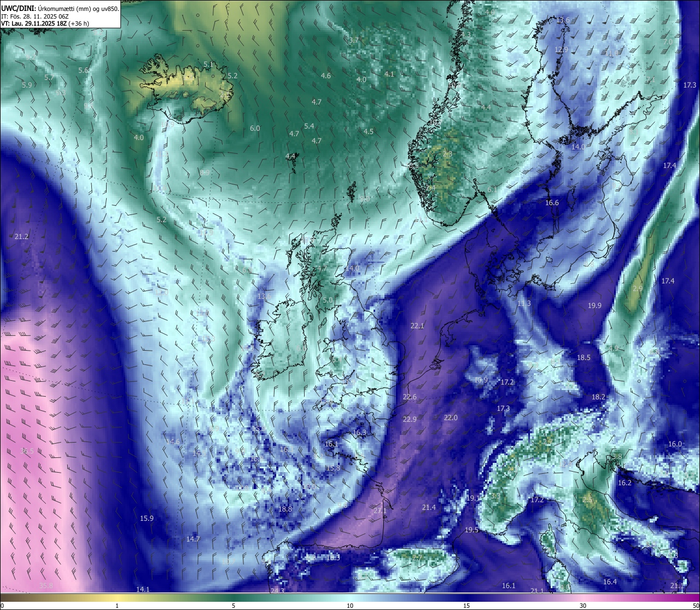Click the map value '22.9'
Screen dimensions: 700x610
[x=410, y=419]
